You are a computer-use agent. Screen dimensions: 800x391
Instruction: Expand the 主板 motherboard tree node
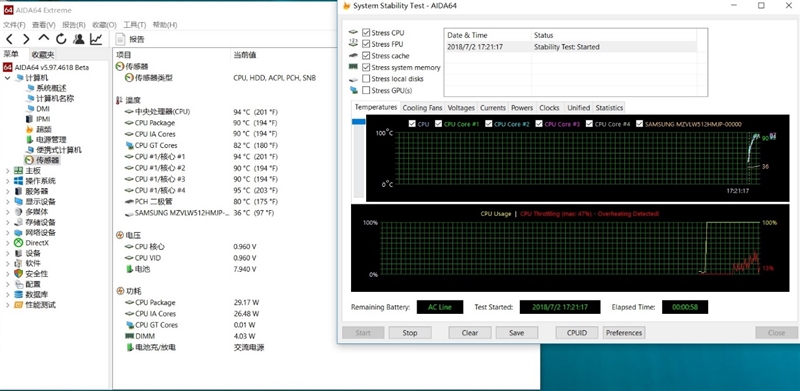(x=7, y=170)
